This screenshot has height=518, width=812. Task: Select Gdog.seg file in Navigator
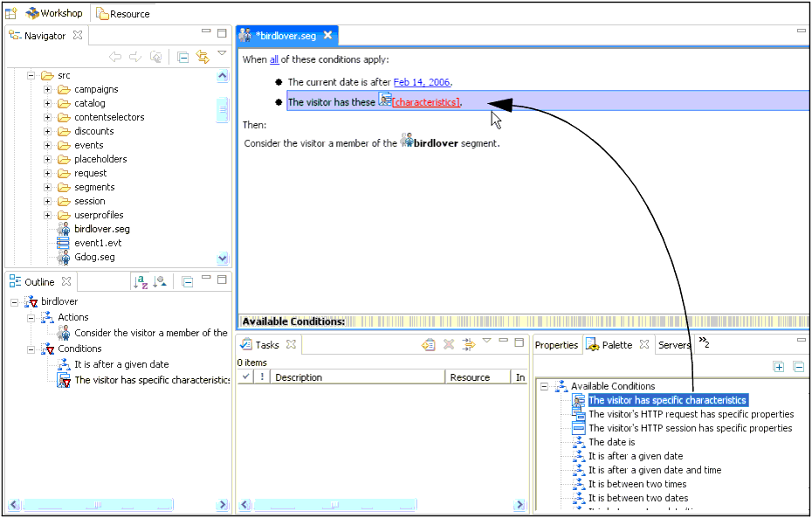95,257
